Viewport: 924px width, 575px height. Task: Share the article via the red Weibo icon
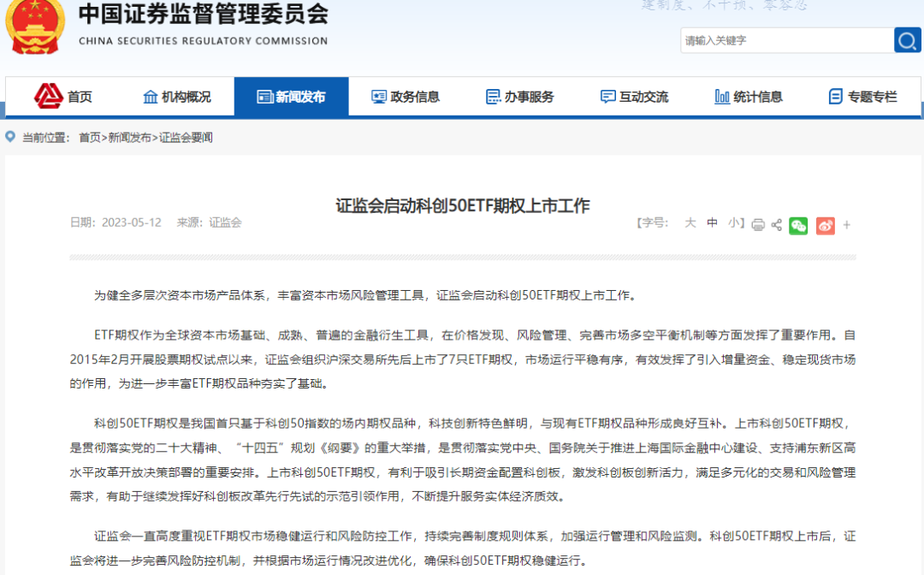[x=825, y=225]
